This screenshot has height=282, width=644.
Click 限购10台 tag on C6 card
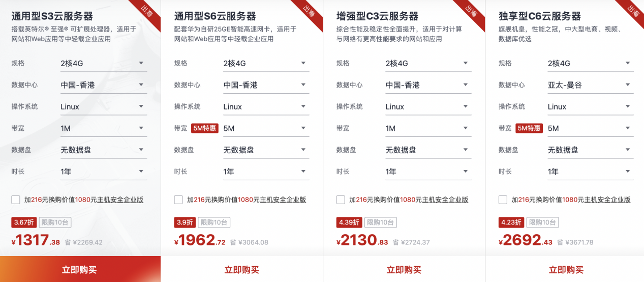coord(542,222)
